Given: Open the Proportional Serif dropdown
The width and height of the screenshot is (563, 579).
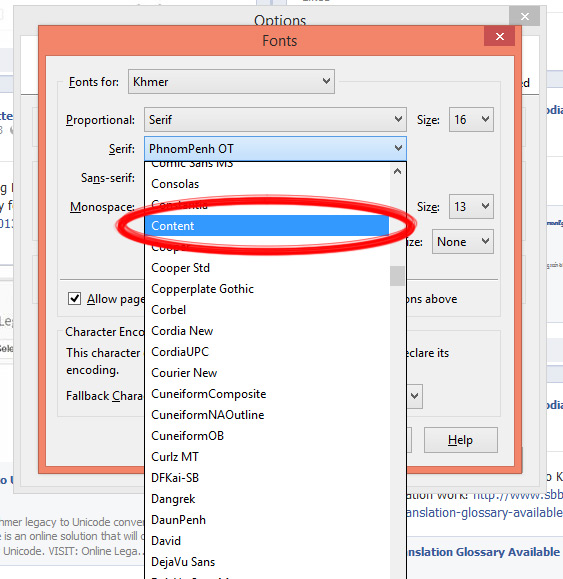Looking at the screenshot, I should click(x=275, y=119).
